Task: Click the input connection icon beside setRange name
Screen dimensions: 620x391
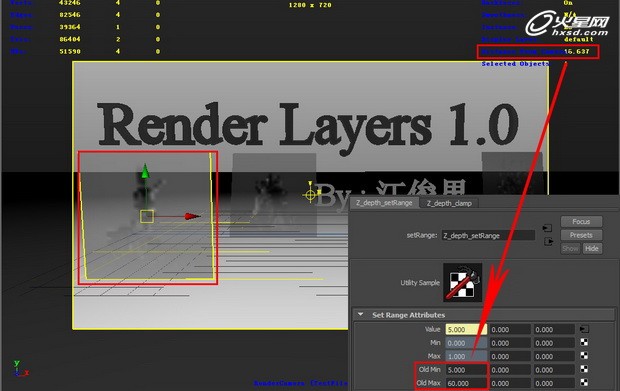Action: coord(547,228)
